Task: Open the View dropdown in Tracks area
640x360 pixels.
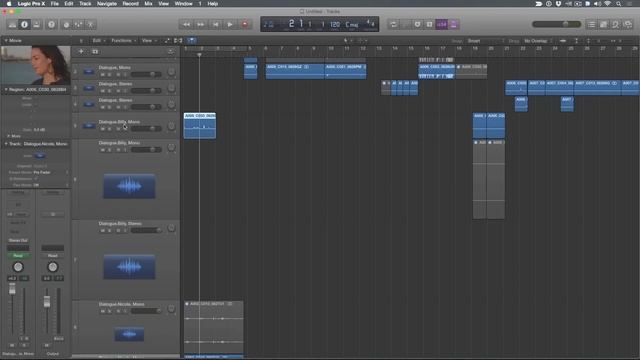Action: point(148,40)
